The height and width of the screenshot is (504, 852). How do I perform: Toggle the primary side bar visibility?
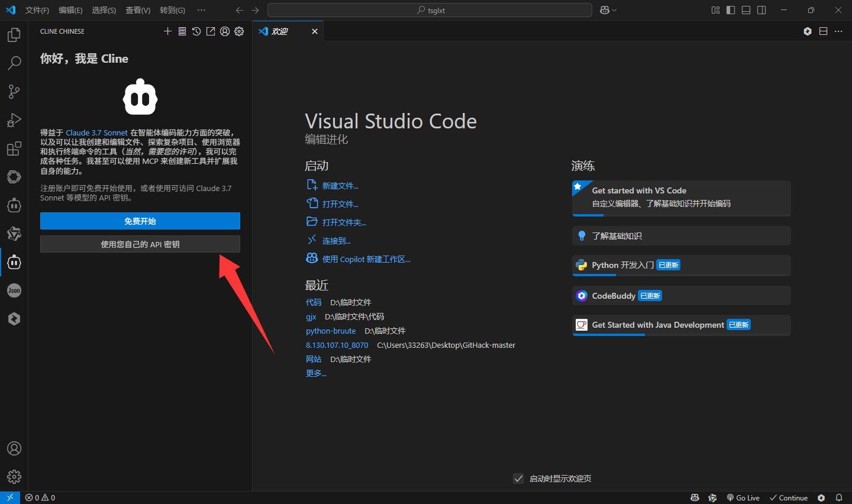[x=731, y=10]
